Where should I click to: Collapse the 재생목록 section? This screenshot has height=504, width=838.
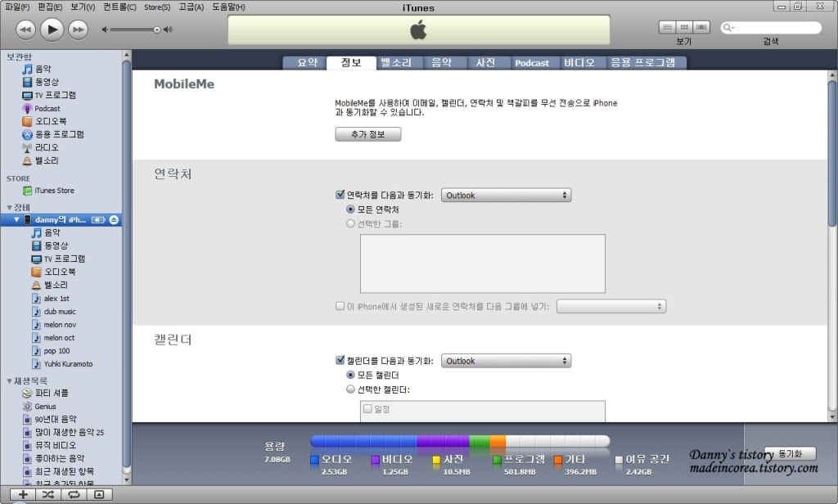[9, 381]
